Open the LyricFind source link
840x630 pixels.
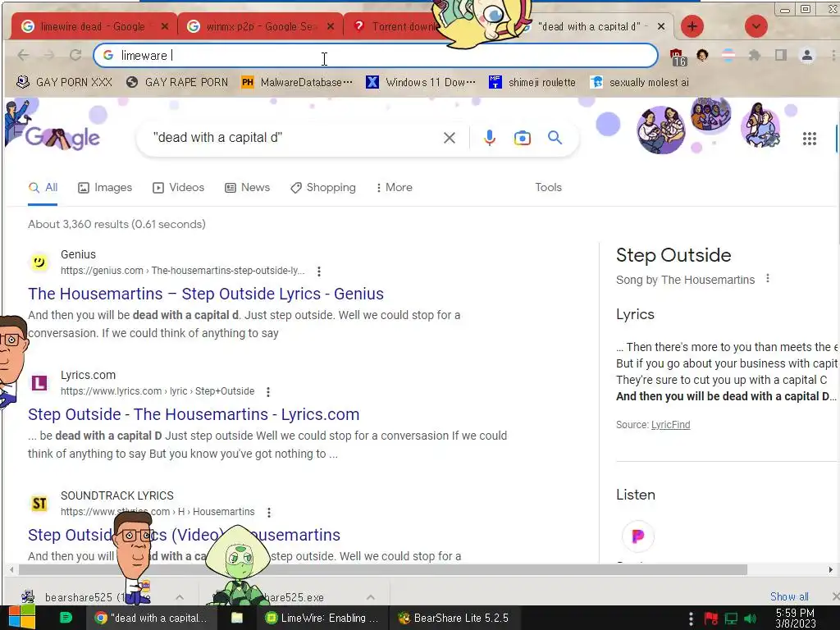pyautogui.click(x=670, y=425)
